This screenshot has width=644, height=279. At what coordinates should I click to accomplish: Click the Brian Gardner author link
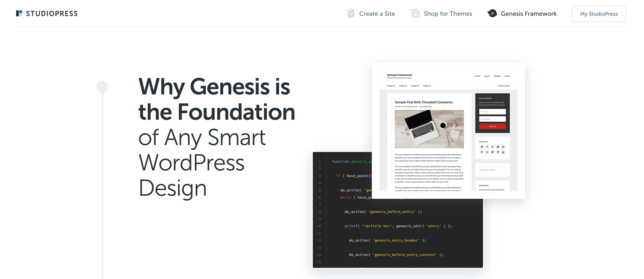pyautogui.click(x=413, y=107)
